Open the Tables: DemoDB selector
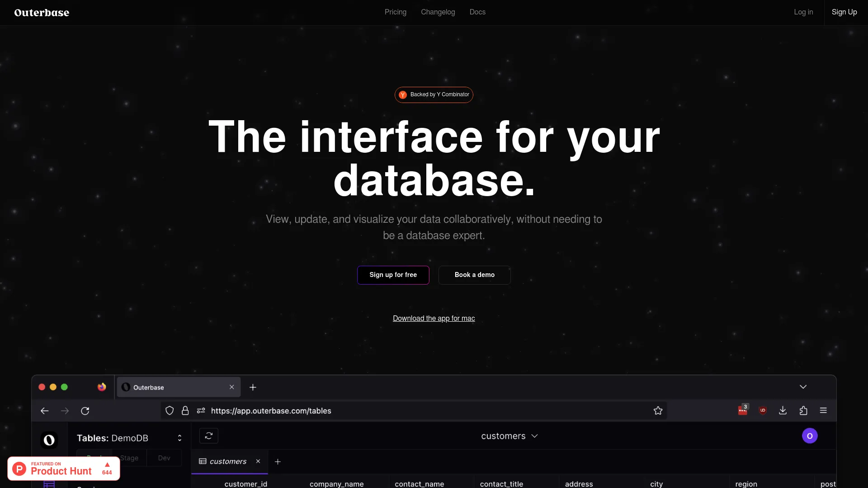This screenshot has width=868, height=488. (x=129, y=438)
